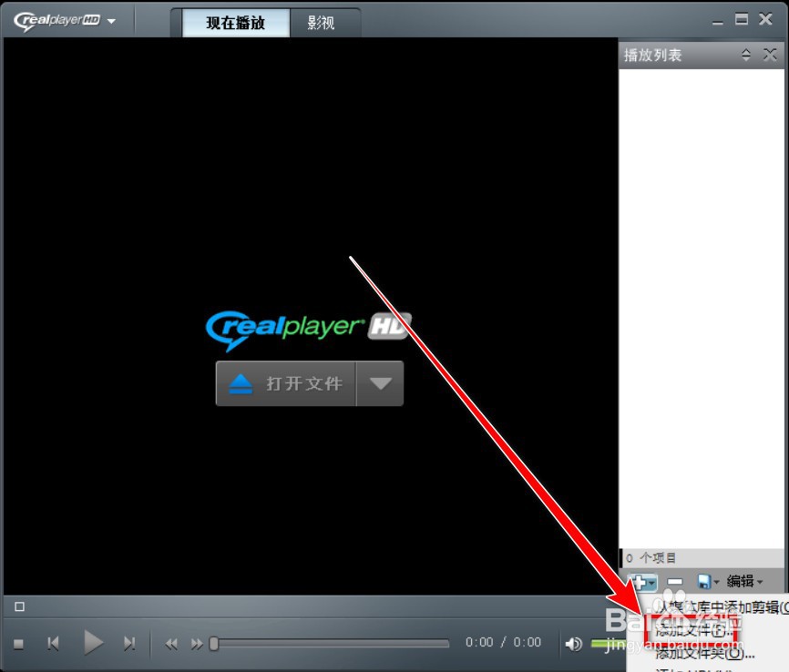789x672 pixels.
Task: Open the add-to-playlist plus dropdown
Action: click(642, 583)
